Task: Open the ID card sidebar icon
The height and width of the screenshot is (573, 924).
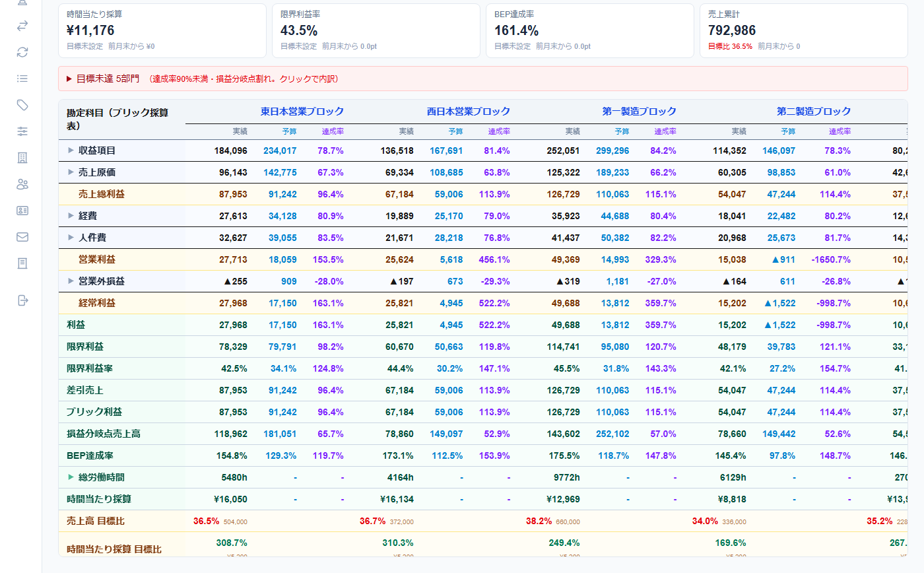Action: point(22,211)
